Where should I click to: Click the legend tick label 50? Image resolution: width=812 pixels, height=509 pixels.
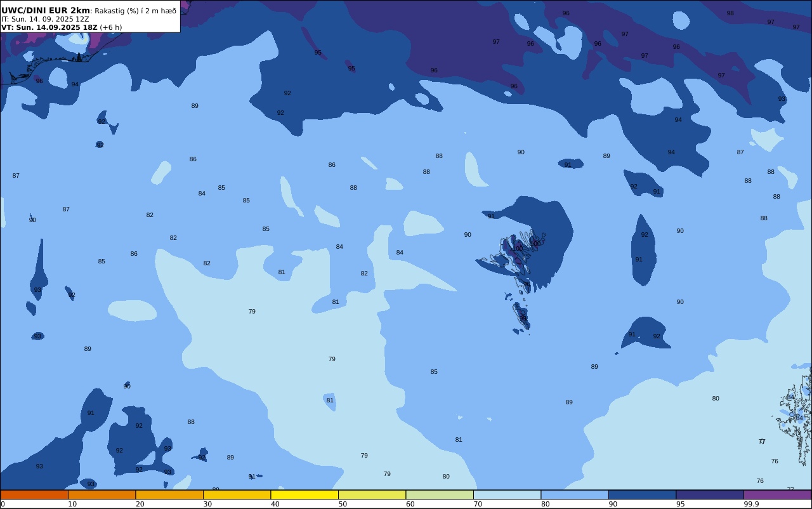(x=343, y=504)
